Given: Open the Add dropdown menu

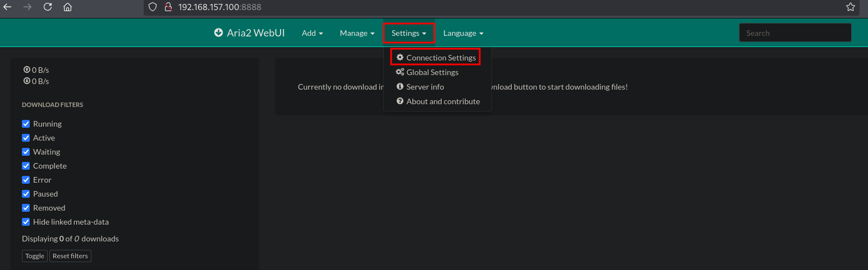Looking at the screenshot, I should [x=312, y=33].
